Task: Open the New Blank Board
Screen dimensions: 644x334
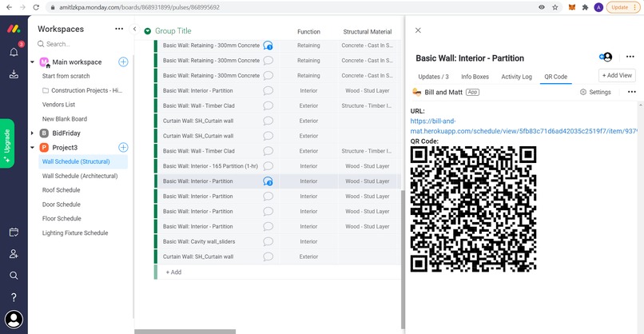Action: [65, 119]
